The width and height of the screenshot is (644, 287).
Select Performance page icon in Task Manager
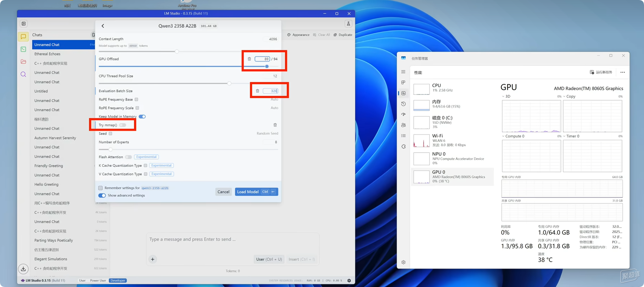[x=403, y=93]
